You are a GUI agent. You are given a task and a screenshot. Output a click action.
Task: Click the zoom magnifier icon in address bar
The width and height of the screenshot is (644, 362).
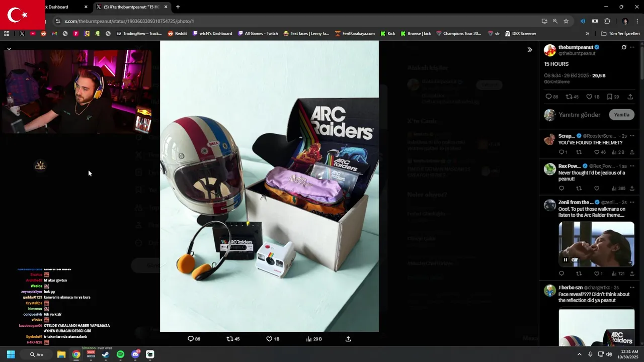point(555,21)
